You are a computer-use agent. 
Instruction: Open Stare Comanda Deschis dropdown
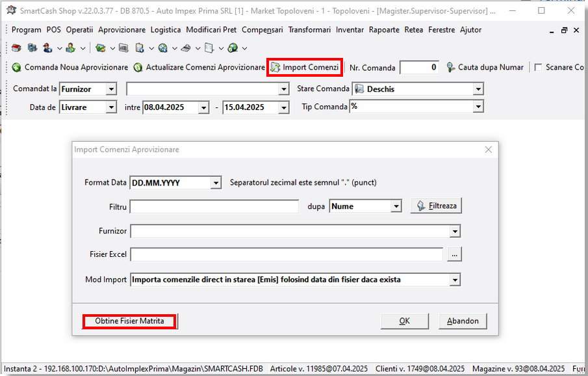click(x=478, y=89)
